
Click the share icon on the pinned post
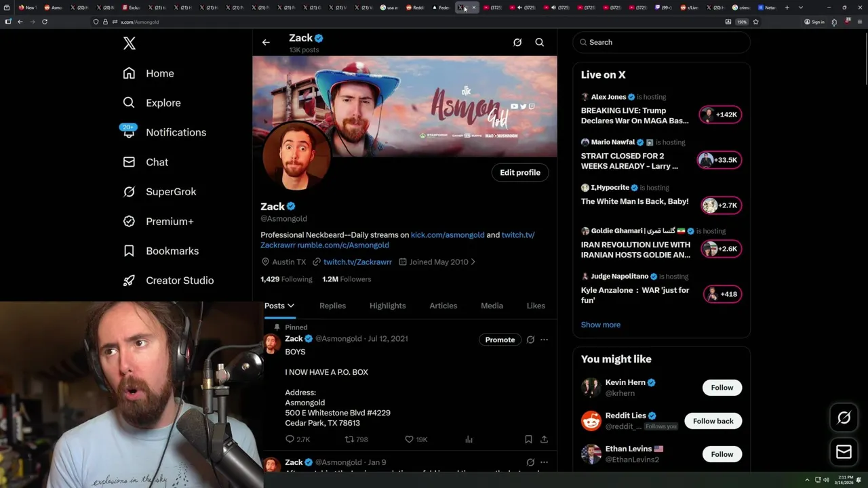(544, 439)
